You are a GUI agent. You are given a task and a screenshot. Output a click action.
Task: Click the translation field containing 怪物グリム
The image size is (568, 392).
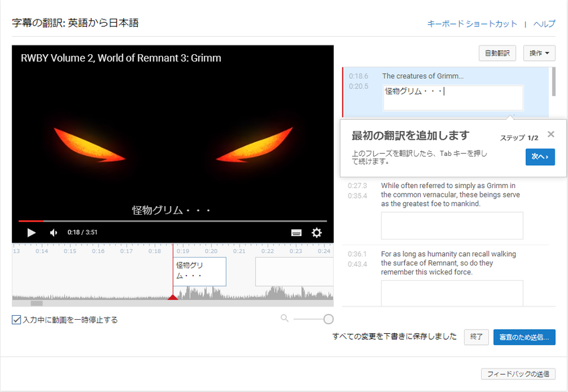(x=453, y=98)
